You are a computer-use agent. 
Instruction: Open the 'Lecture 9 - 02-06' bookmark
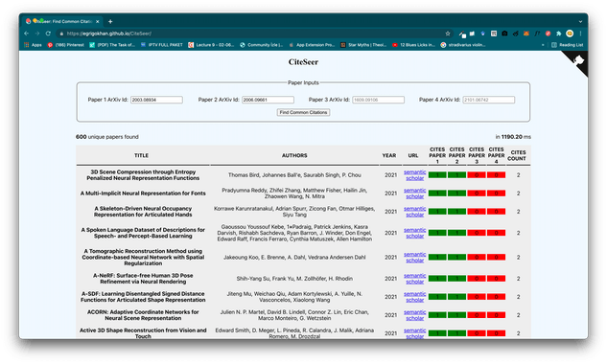point(211,45)
